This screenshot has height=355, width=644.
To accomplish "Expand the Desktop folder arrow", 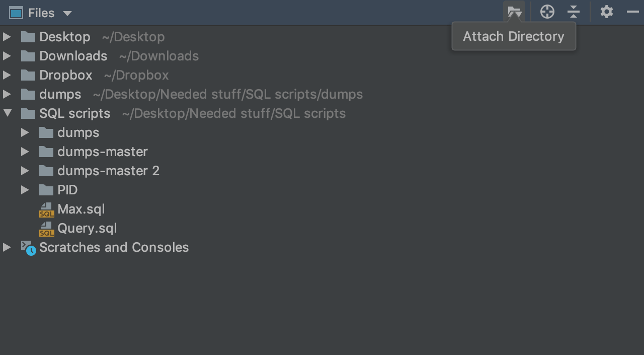I will coord(7,37).
